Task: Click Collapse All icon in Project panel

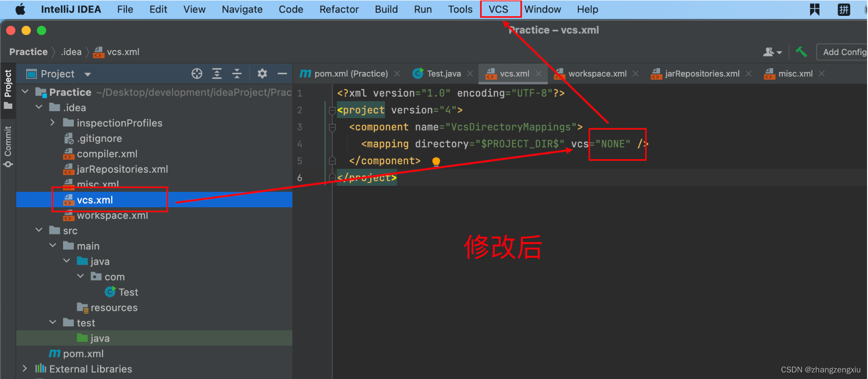Action: click(237, 74)
